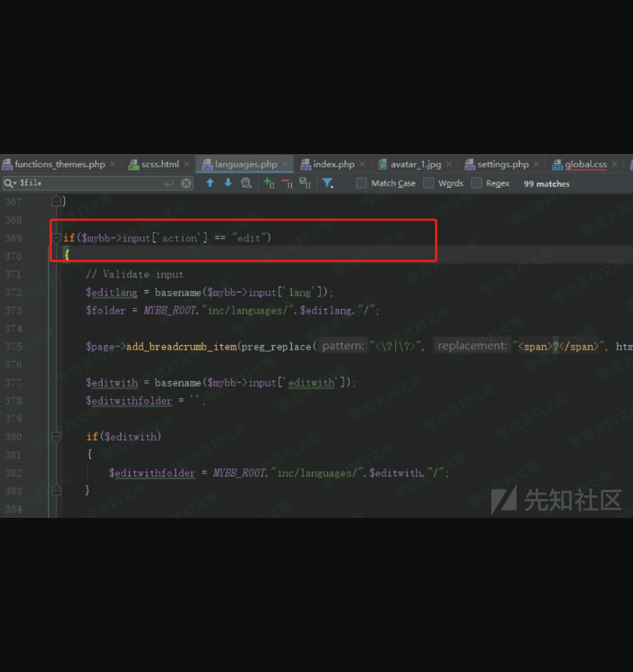This screenshot has width=633, height=672.
Task: Enable the Words checkbox
Action: coord(429,183)
